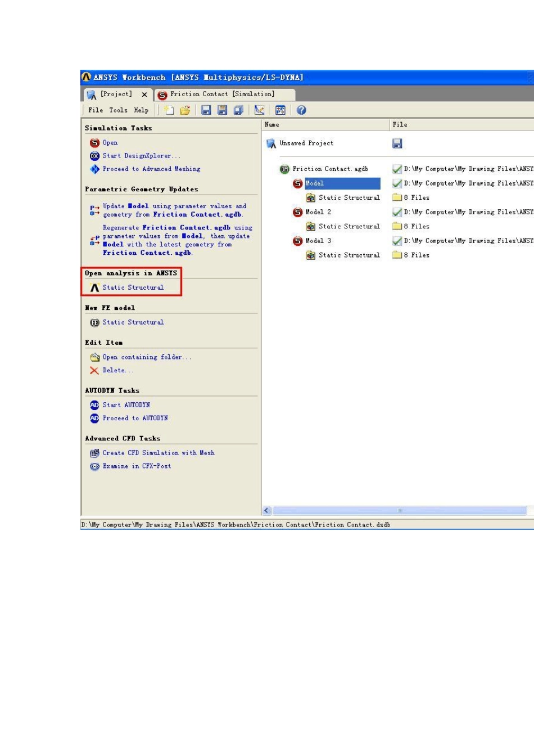Select Static Structural under Model 2

tap(349, 227)
